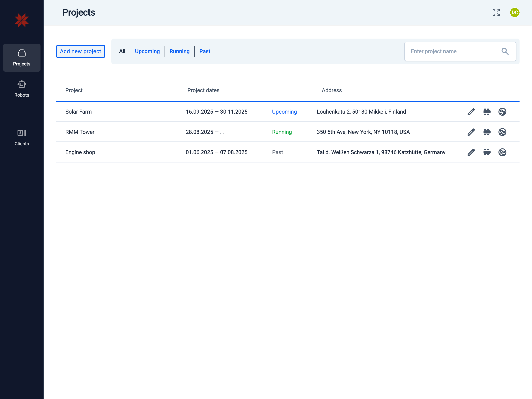532x399 pixels.
Task: Go to Robots in the sidebar
Action: (22, 89)
